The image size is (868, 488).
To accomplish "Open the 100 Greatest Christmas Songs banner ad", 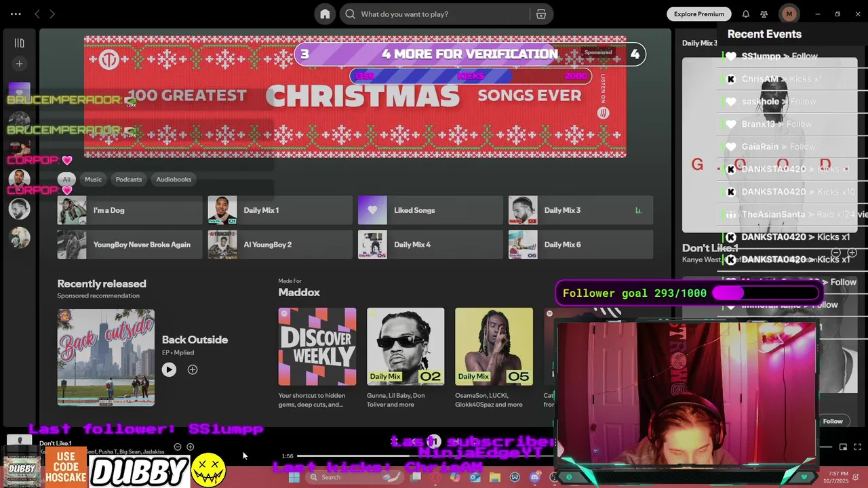I will 355,97.
